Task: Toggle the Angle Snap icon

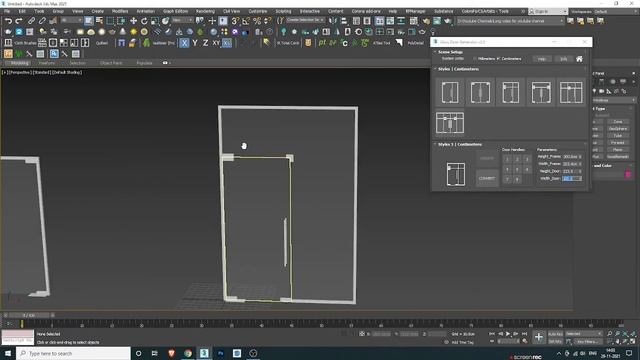Action: coord(246,20)
